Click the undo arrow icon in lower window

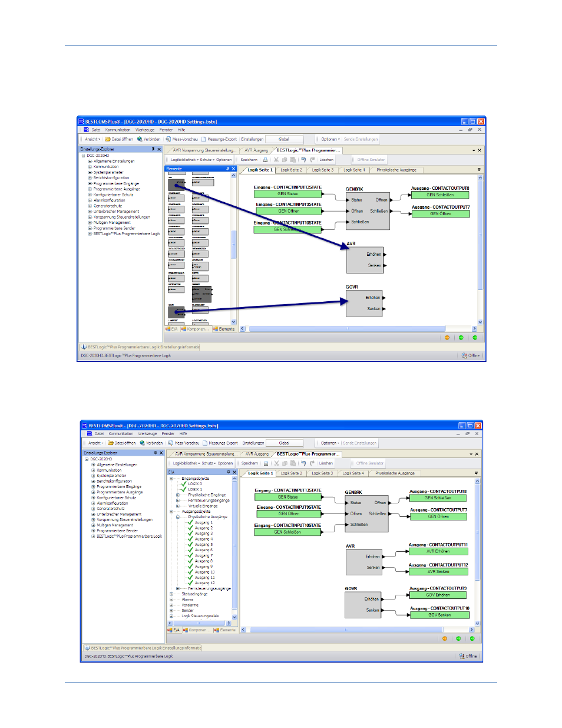pyautogui.click(x=303, y=463)
